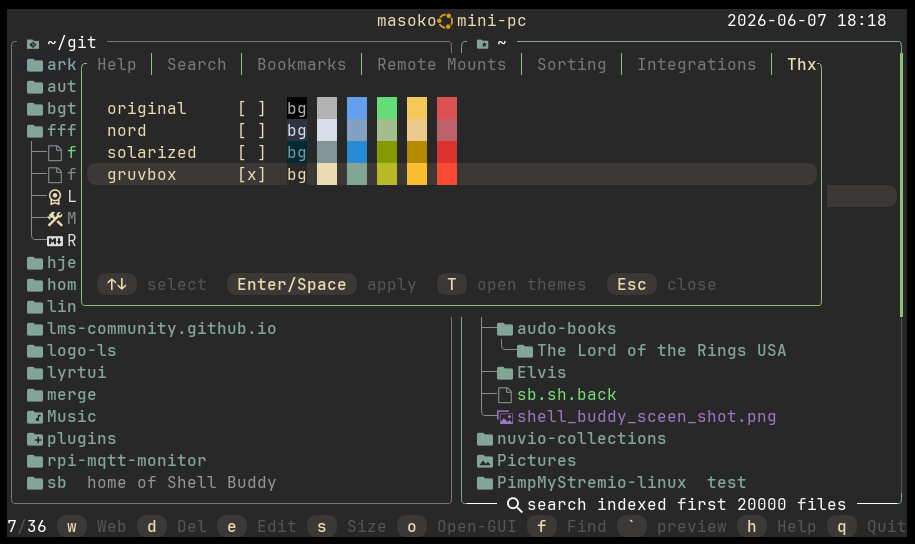Click the search magnifier icon
The width and height of the screenshot is (915, 544).
pos(514,505)
